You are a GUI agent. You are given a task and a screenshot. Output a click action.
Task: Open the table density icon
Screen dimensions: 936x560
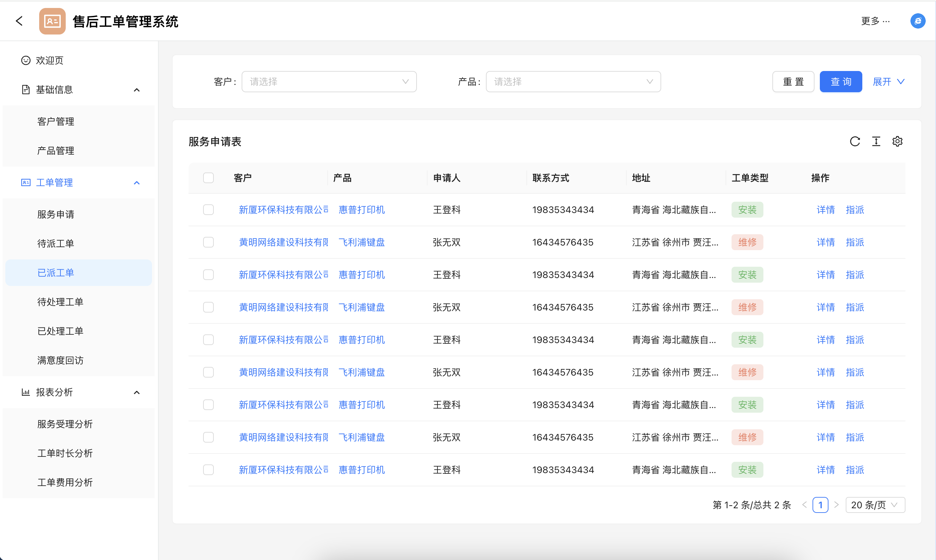click(x=876, y=142)
